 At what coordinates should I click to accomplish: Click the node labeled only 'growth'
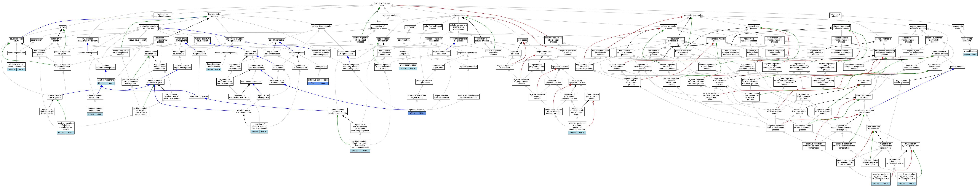tap(63, 27)
